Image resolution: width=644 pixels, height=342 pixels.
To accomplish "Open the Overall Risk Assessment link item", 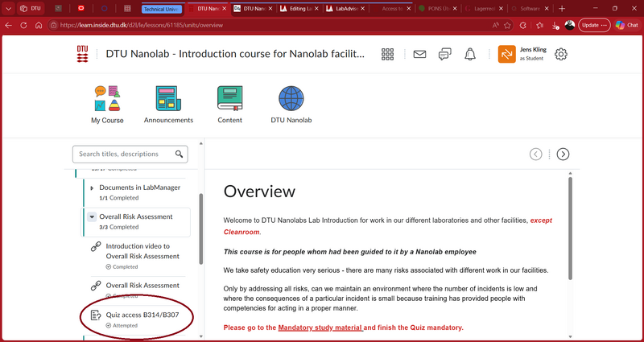I will pyautogui.click(x=142, y=286).
